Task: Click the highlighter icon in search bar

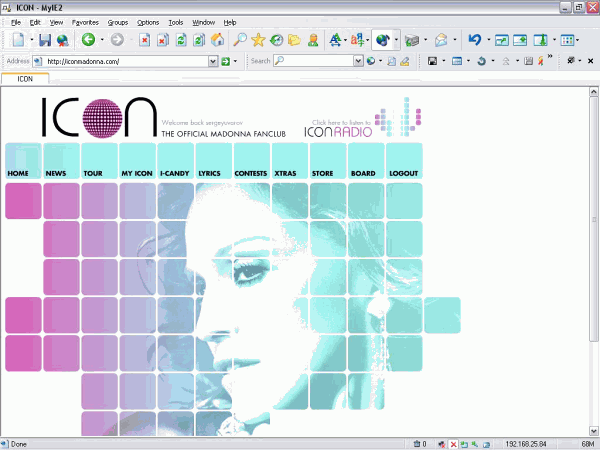Action: click(405, 61)
